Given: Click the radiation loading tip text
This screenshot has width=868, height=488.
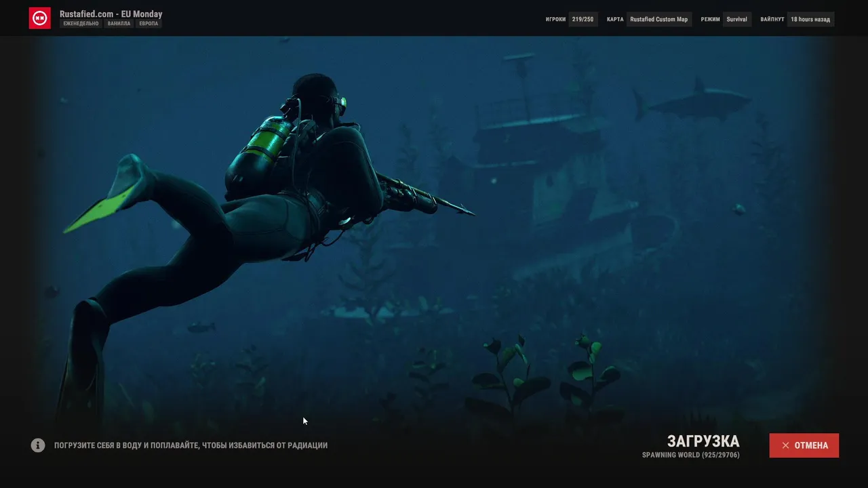Looking at the screenshot, I should click(x=191, y=445).
